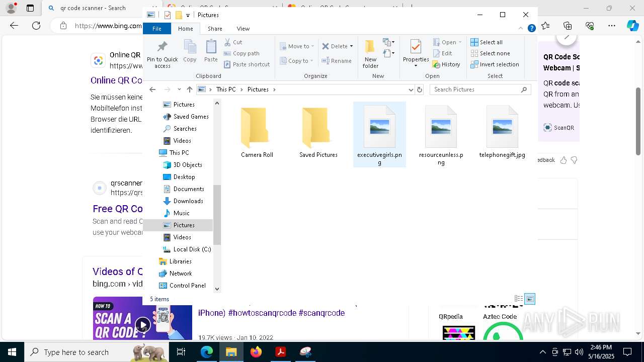Select resourceunless.png file
Screen dimensions: 644x362
441,135
